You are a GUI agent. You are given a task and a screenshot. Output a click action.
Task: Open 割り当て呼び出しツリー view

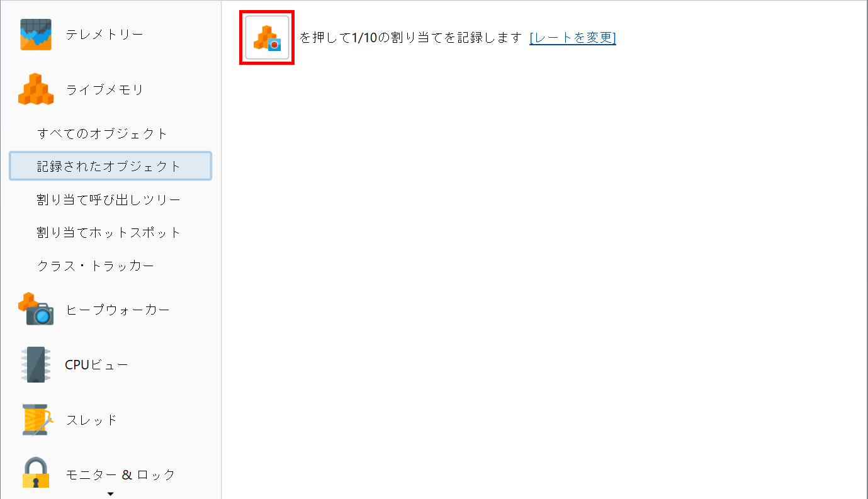109,199
